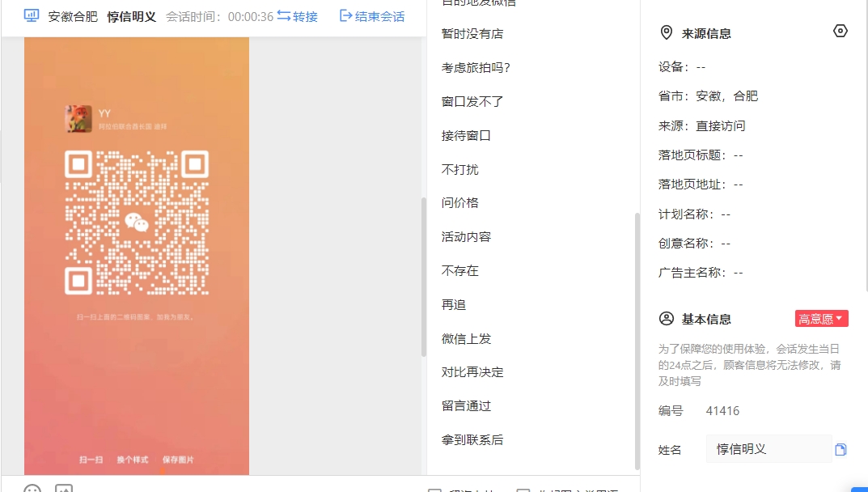Copy the name using the 姓名 copy icon
This screenshot has height=492, width=868.
tap(840, 449)
